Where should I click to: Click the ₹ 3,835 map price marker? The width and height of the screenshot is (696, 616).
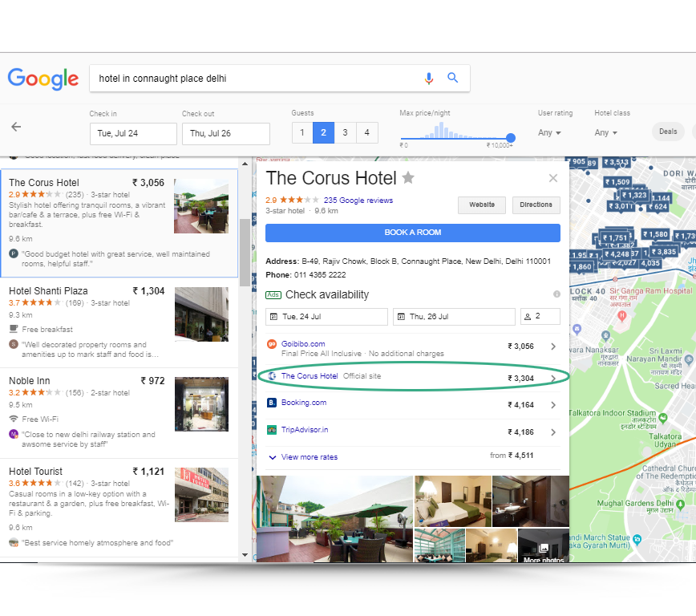pos(664,253)
